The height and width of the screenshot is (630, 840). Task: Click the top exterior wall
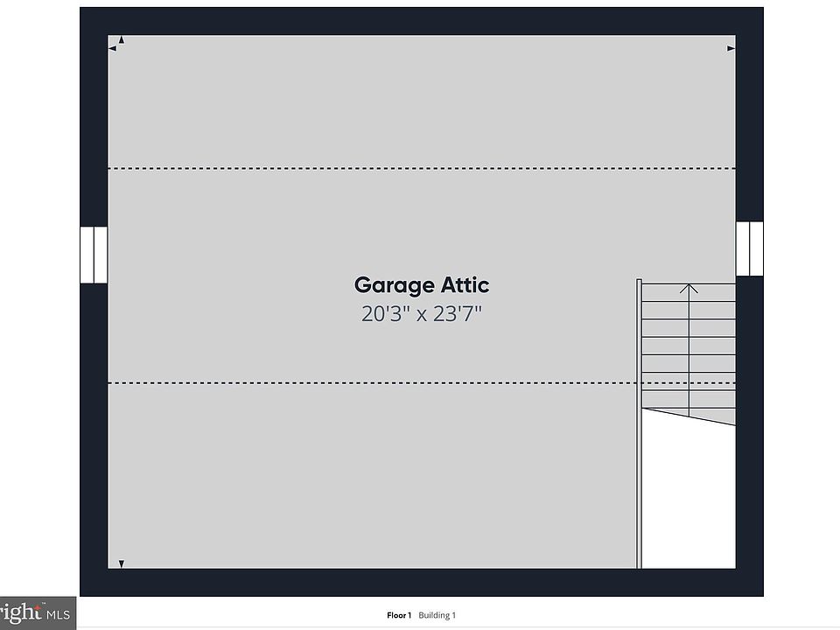coord(420,21)
